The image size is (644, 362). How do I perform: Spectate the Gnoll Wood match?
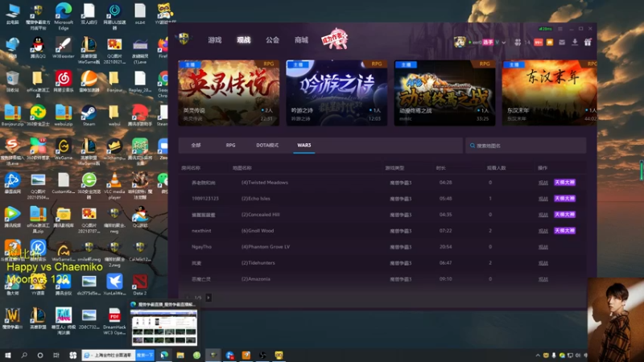point(543,231)
